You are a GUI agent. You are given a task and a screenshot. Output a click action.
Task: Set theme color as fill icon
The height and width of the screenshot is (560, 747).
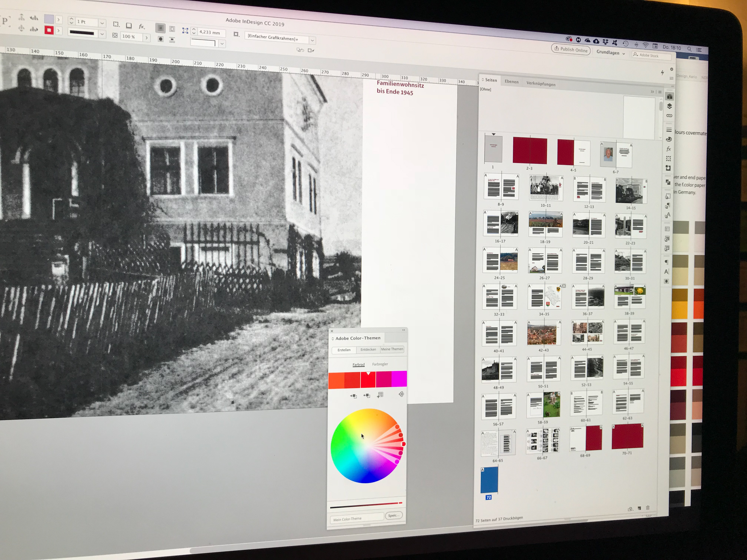(353, 396)
